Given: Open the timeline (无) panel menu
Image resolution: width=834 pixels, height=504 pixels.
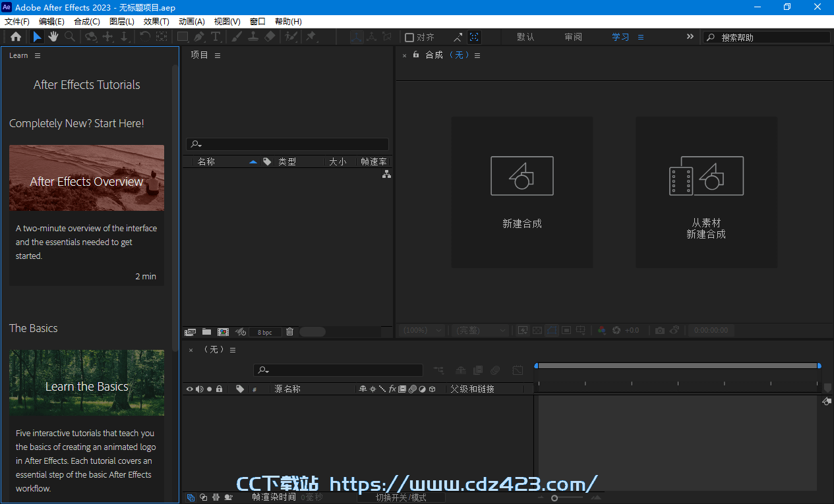Looking at the screenshot, I should (232, 350).
